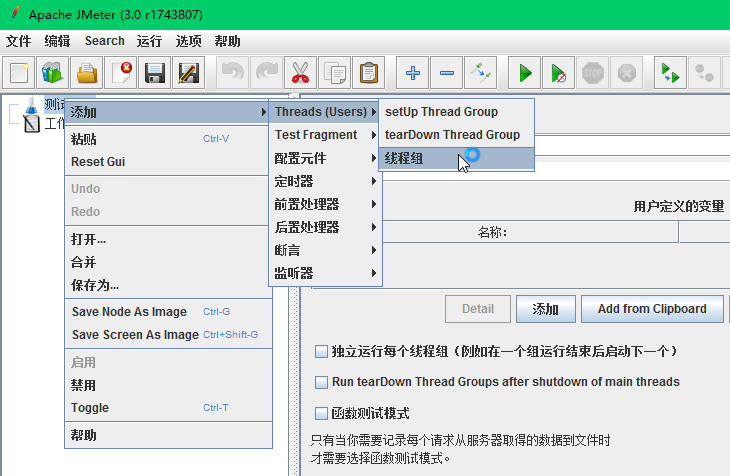Open the Search menu
Viewport: 730px width, 476px height.
[105, 41]
